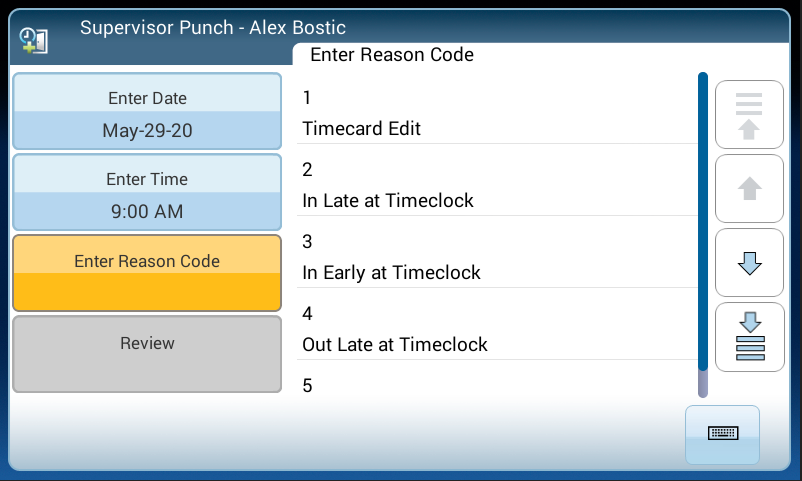Screen dimensions: 802x481
Task: Pick reason In Early at Timeclock
Action: click(496, 258)
